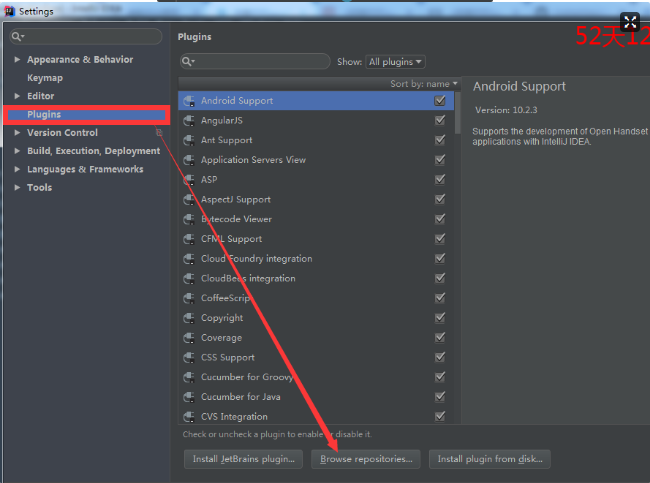The height and width of the screenshot is (483, 650).
Task: Click the magnifier icon in settings search
Action: (x=17, y=36)
